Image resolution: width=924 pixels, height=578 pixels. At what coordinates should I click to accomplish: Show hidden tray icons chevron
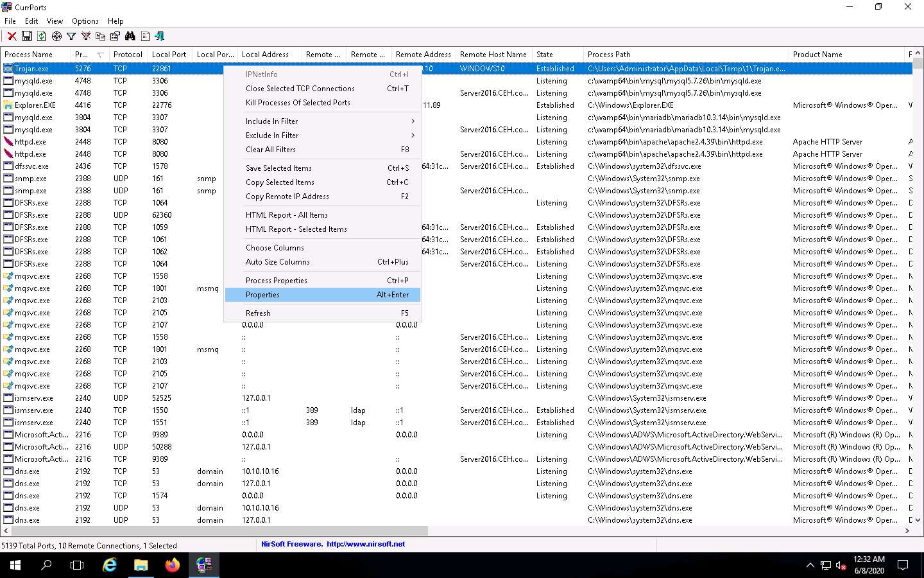point(810,565)
